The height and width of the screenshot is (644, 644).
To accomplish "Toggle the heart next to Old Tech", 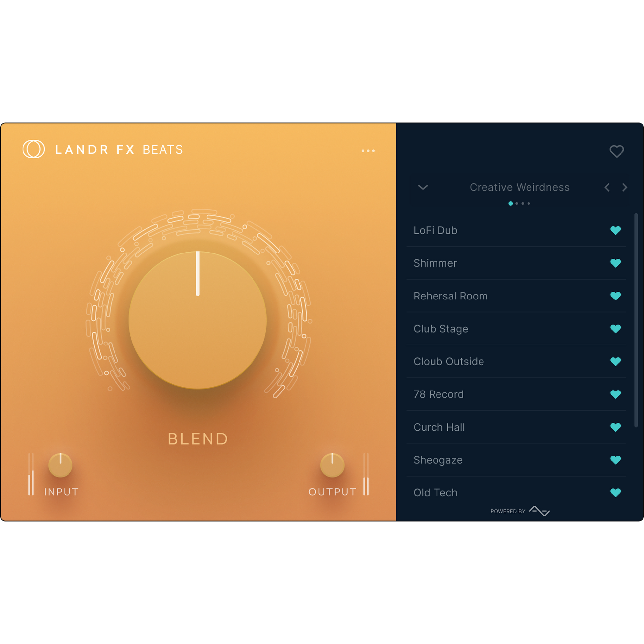I will (616, 493).
